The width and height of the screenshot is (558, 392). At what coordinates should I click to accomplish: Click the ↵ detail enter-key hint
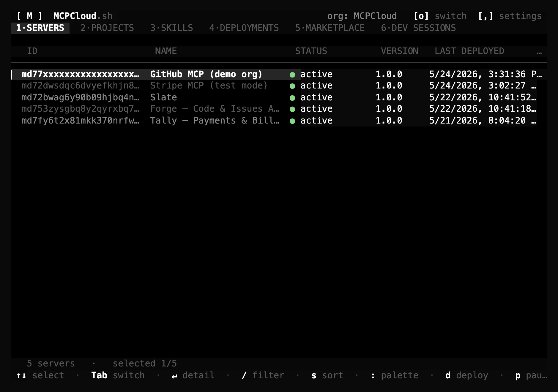[193, 375]
